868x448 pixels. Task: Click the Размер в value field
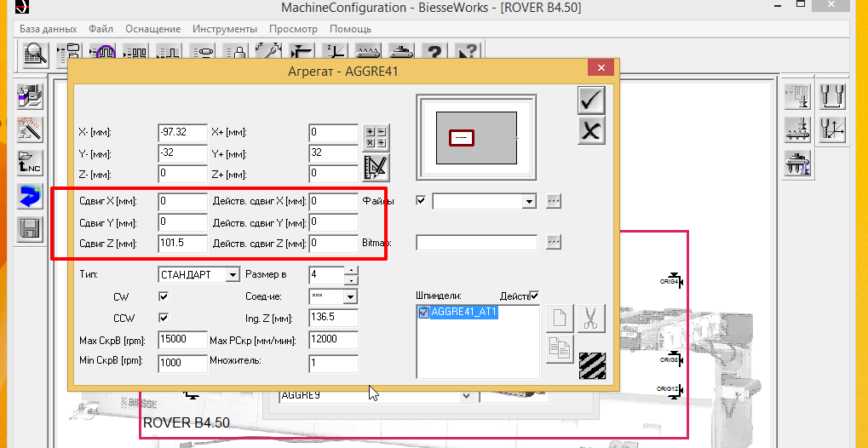pyautogui.click(x=326, y=274)
